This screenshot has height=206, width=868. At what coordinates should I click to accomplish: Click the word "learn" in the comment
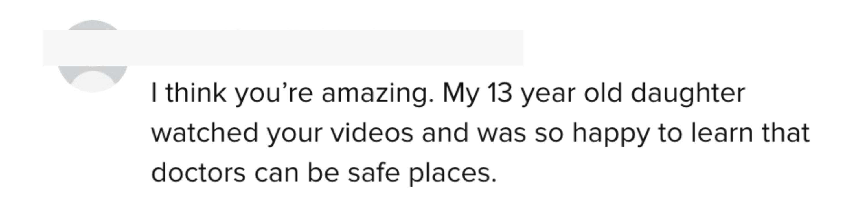point(722,132)
